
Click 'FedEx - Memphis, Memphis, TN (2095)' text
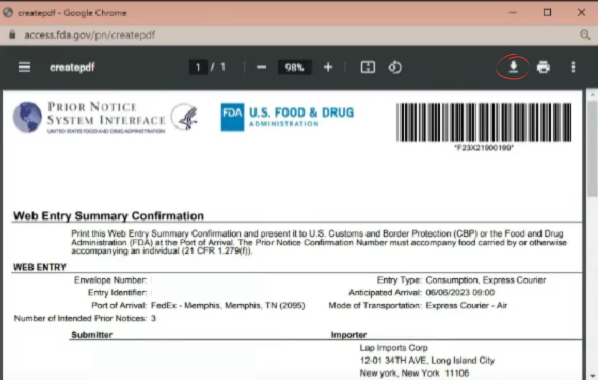coord(228,306)
